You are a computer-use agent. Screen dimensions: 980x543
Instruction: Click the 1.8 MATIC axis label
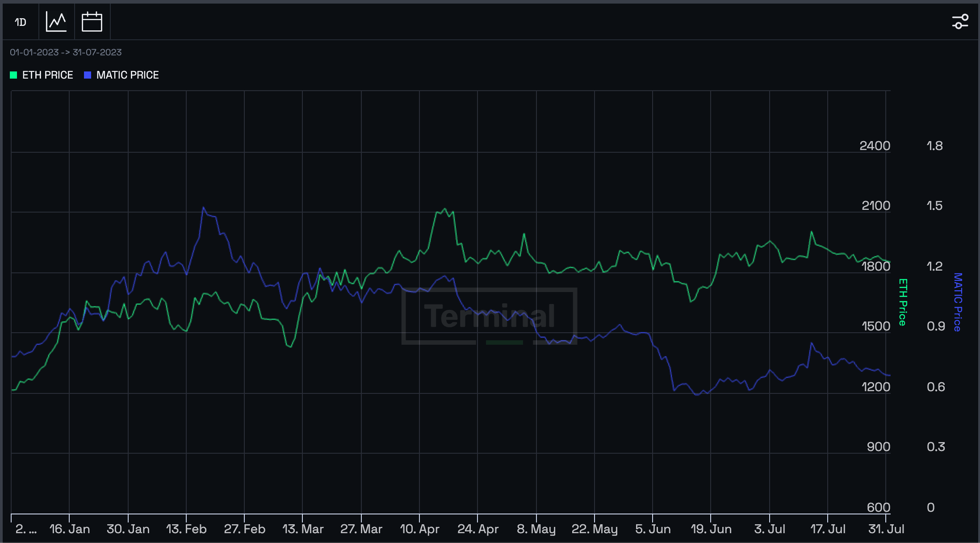(934, 146)
